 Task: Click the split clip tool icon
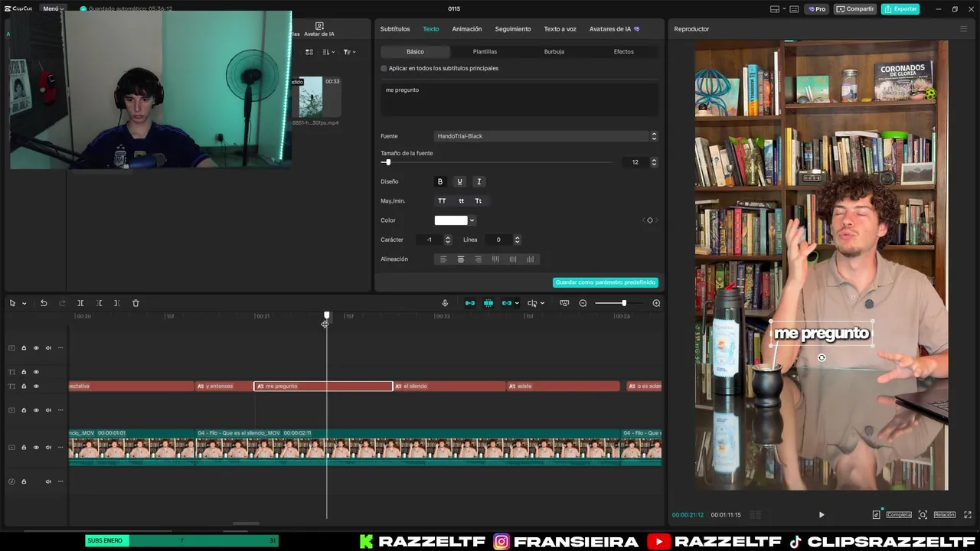[80, 303]
